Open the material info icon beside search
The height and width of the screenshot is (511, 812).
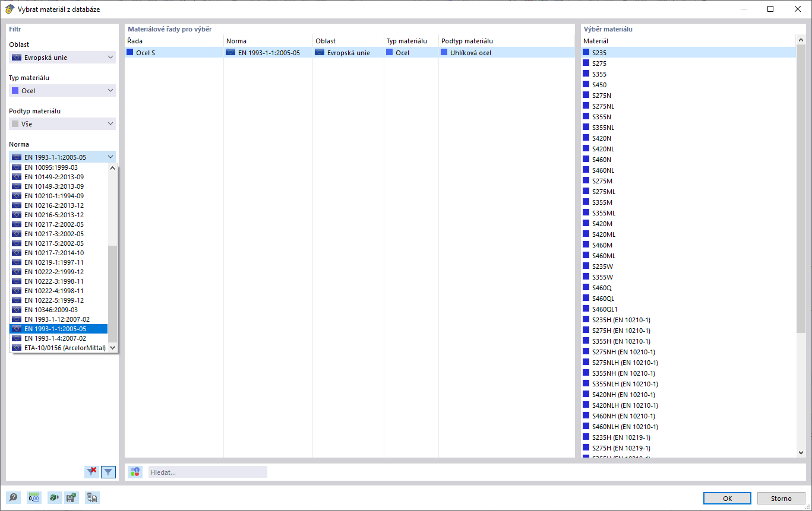coord(135,472)
